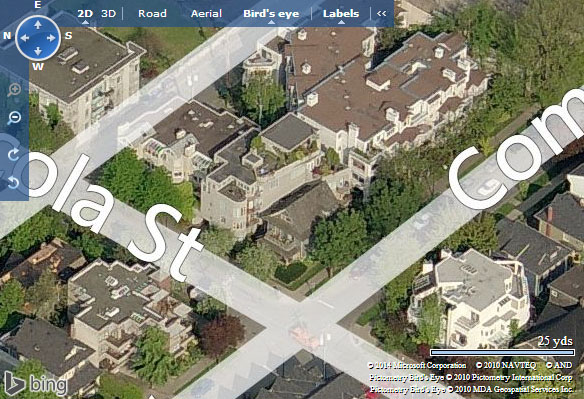Zoom in with the magnifier plus icon

[14, 90]
